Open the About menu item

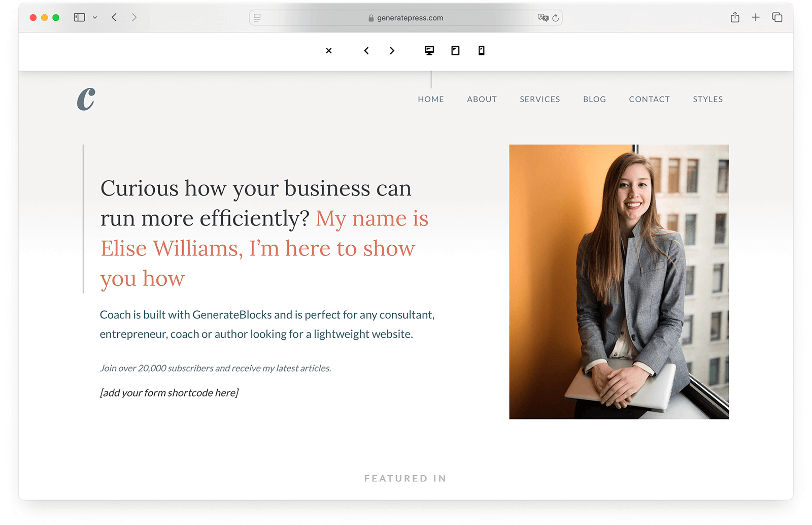(x=482, y=100)
